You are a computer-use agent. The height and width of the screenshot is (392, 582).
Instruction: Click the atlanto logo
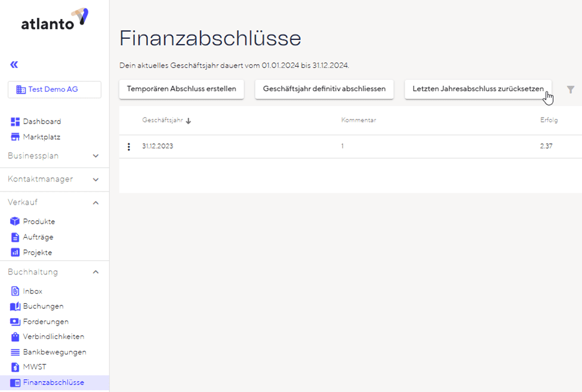(54, 20)
